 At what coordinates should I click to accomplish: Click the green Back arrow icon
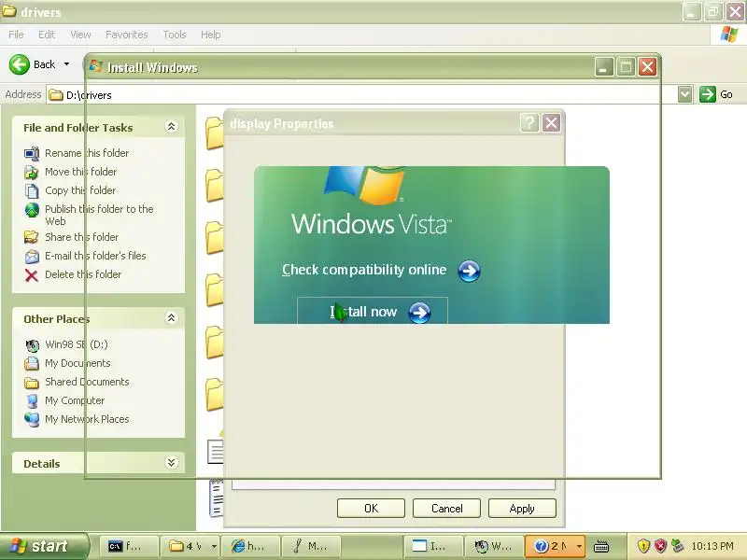coord(20,64)
